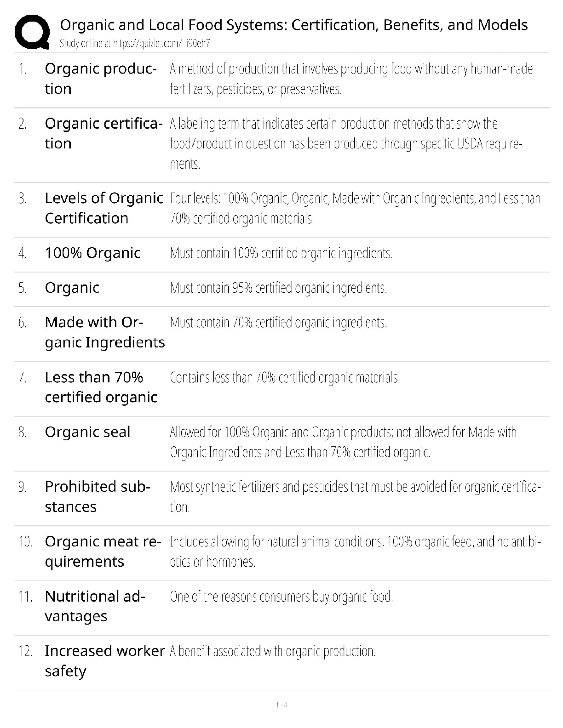Screen dimensions: 563x728
Task: Click the row number 12 label
Action: pyautogui.click(x=25, y=651)
